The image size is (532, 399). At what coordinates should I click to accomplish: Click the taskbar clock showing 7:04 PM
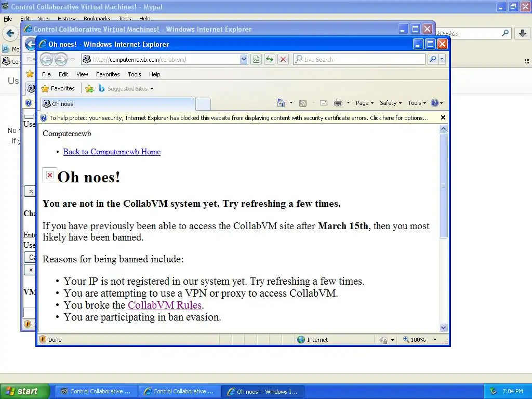(x=513, y=391)
